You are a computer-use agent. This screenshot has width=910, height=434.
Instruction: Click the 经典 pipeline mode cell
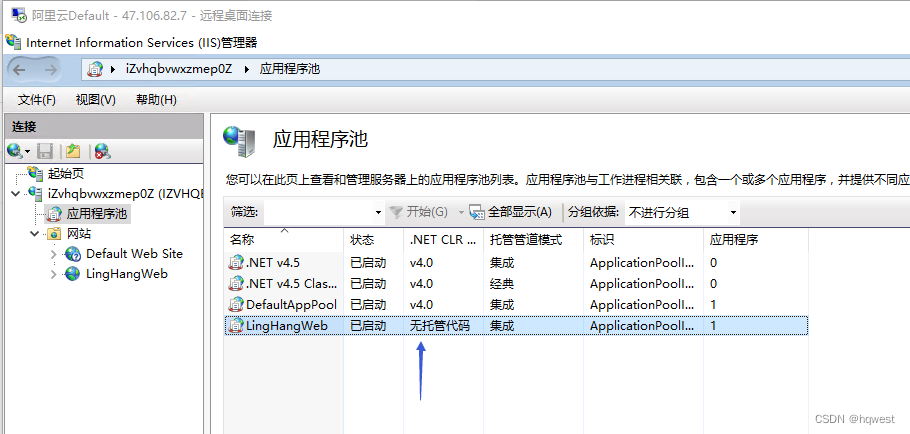point(502,284)
